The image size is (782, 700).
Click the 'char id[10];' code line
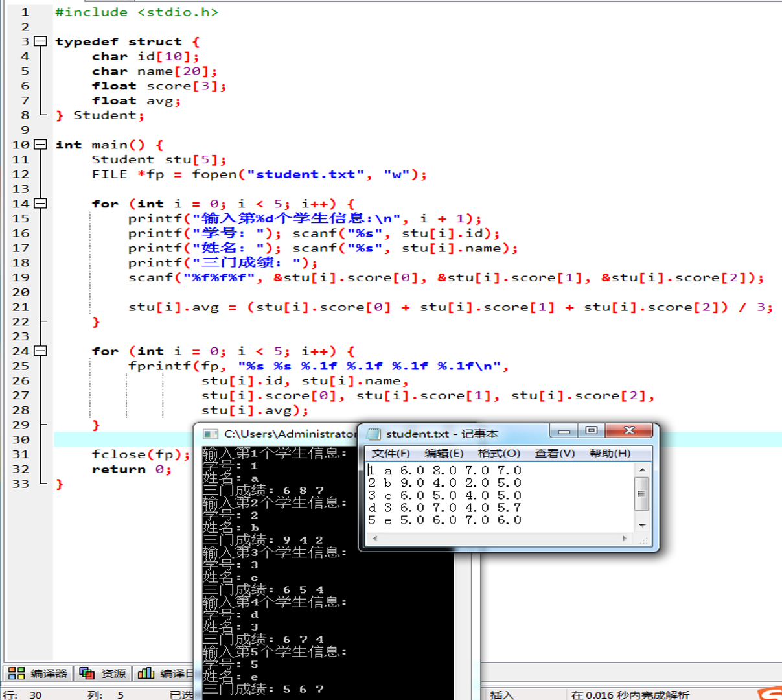click(x=146, y=56)
